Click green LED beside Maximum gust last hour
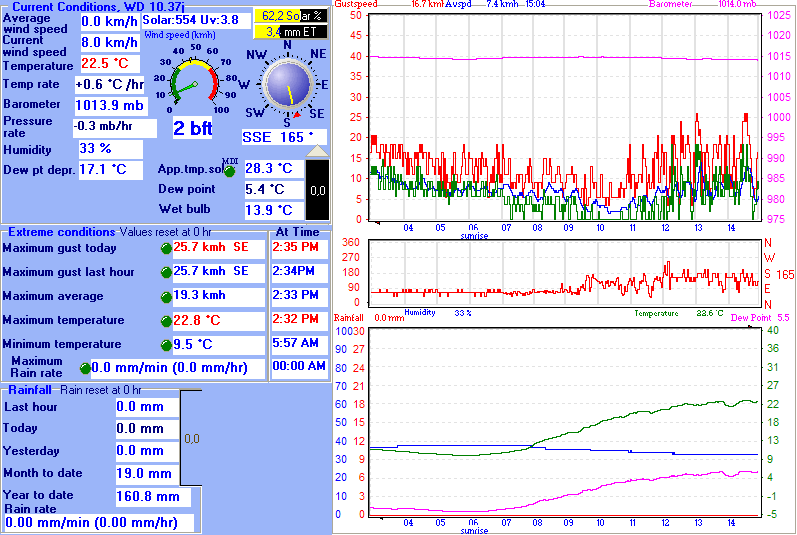Viewport: 797px width, 535px height. pos(166,272)
